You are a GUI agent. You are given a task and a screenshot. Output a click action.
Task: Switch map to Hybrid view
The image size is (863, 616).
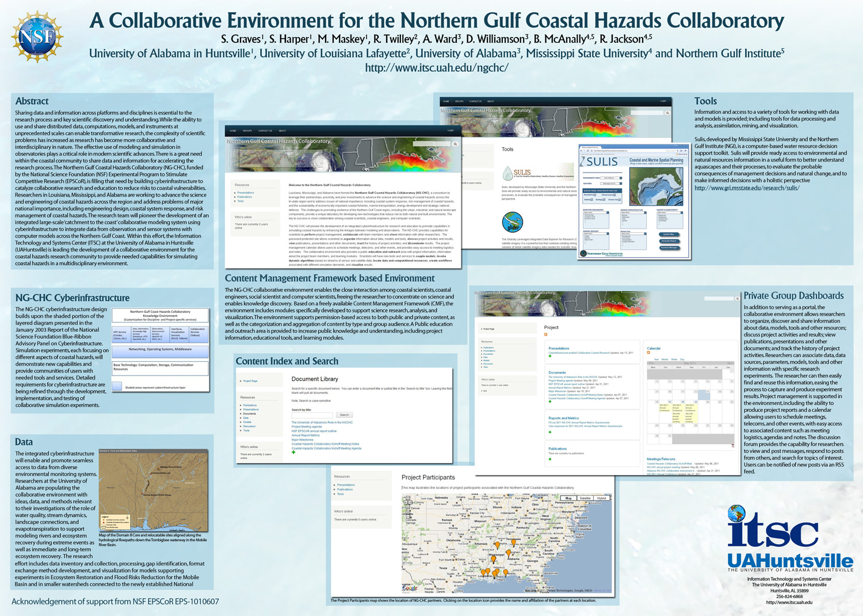(601, 498)
